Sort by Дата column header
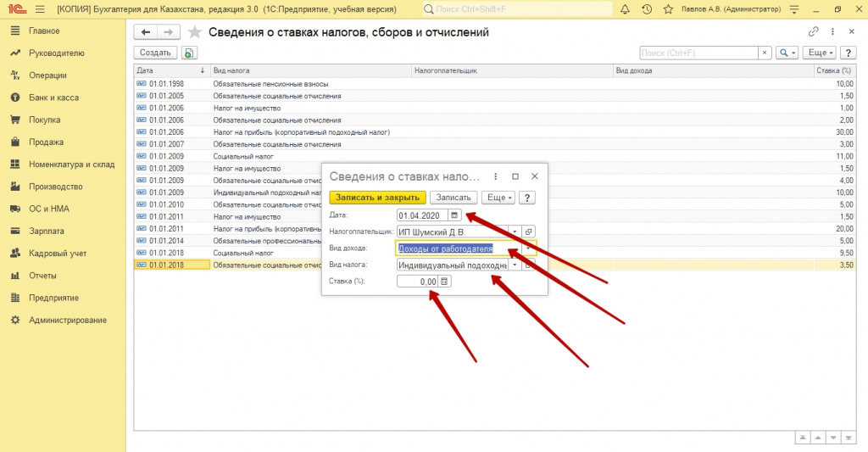The image size is (868, 452). pos(171,70)
